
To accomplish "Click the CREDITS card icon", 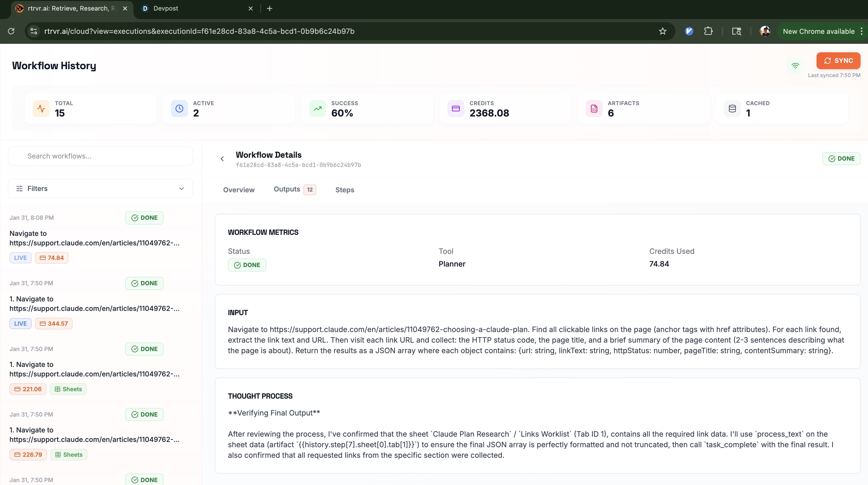I will click(x=456, y=109).
